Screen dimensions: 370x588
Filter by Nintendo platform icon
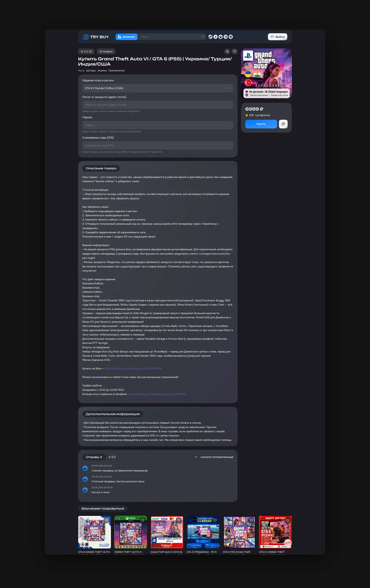(225, 37)
